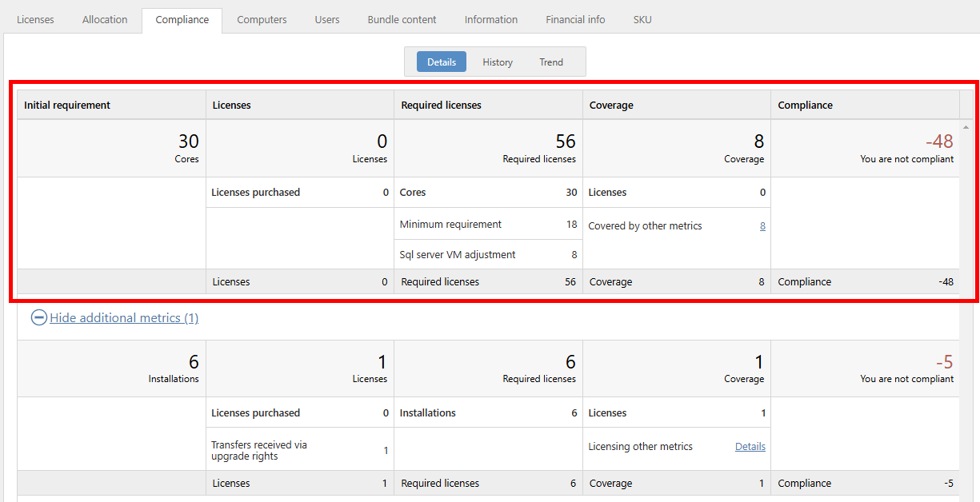
Task: Click the scrollbar up arrow
Action: tap(966, 127)
